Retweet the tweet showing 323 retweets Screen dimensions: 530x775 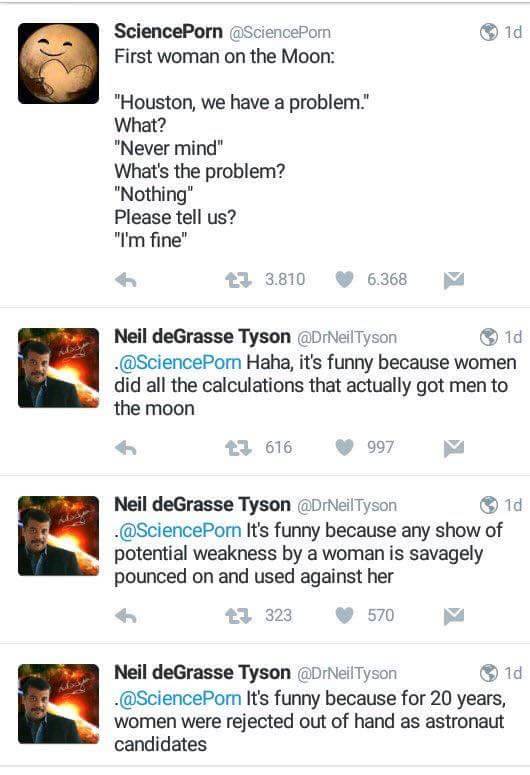(239, 616)
